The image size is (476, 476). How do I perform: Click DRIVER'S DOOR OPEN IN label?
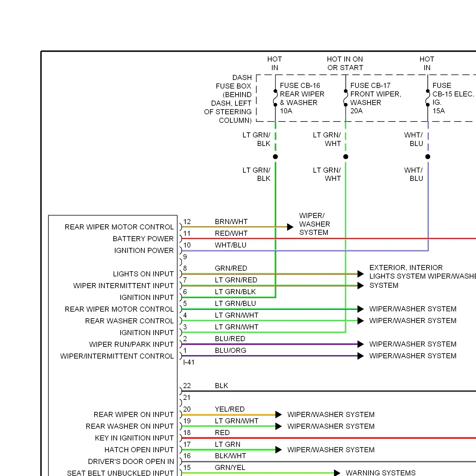point(131,461)
